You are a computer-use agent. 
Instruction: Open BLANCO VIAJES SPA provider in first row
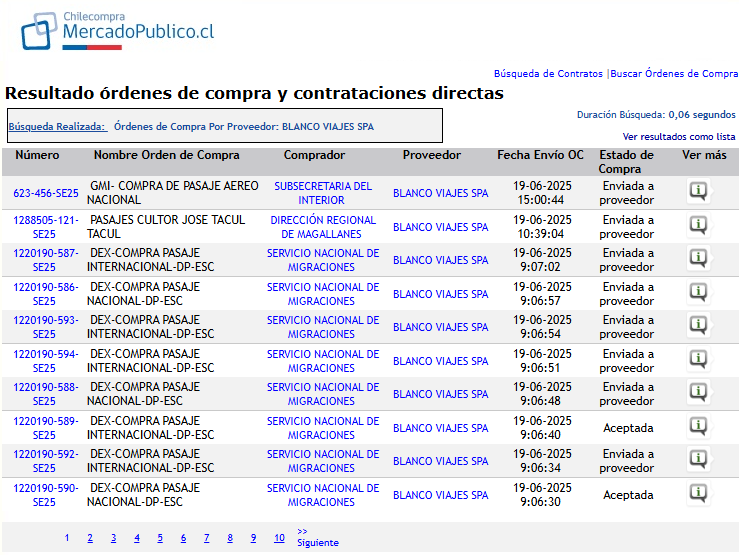click(440, 193)
